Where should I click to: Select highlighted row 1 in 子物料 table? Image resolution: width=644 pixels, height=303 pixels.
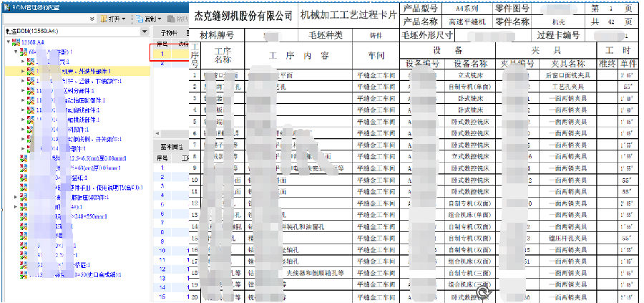[x=171, y=54]
